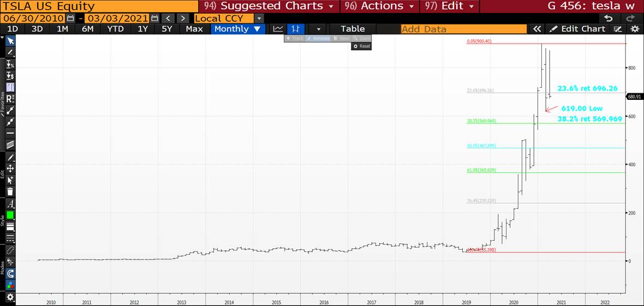The image size is (644, 306).
Task: Click the Edit Chart button
Action: (577, 29)
